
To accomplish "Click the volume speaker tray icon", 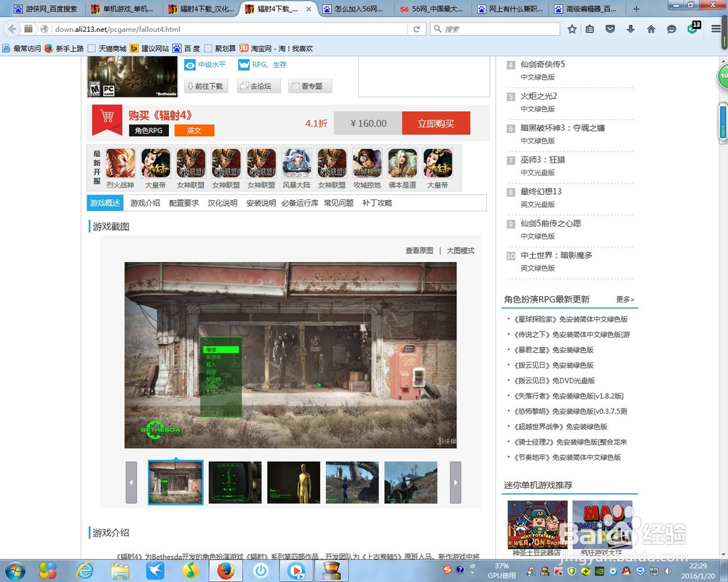I will [x=668, y=571].
